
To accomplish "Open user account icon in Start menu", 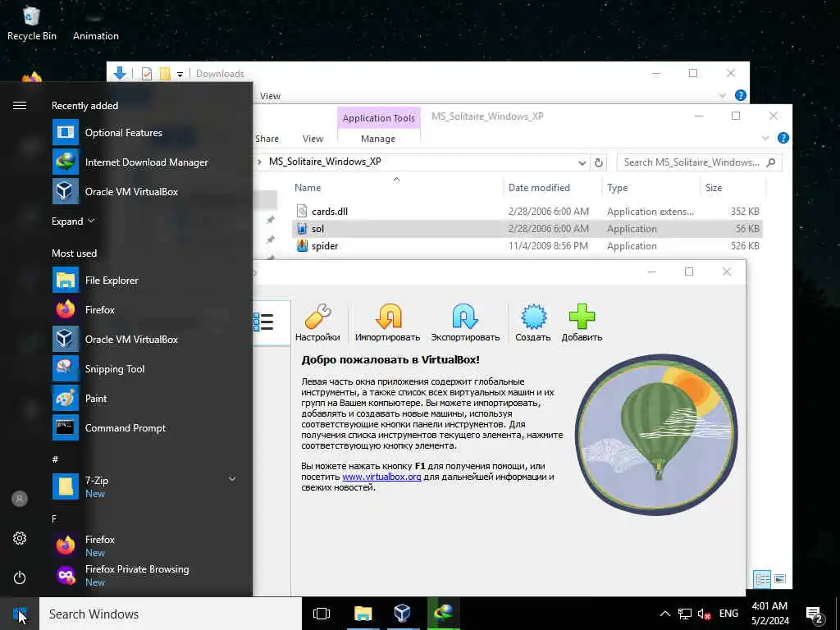I will pyautogui.click(x=20, y=499).
